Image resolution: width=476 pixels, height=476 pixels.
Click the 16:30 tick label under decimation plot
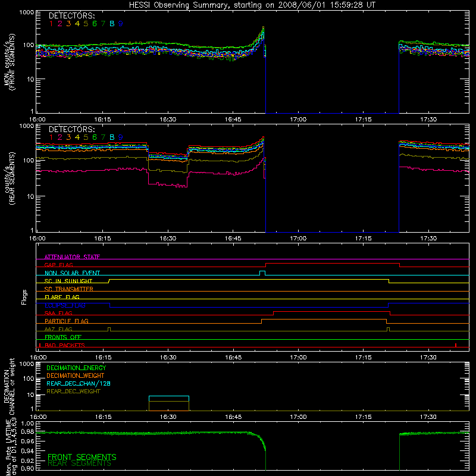[x=168, y=417]
